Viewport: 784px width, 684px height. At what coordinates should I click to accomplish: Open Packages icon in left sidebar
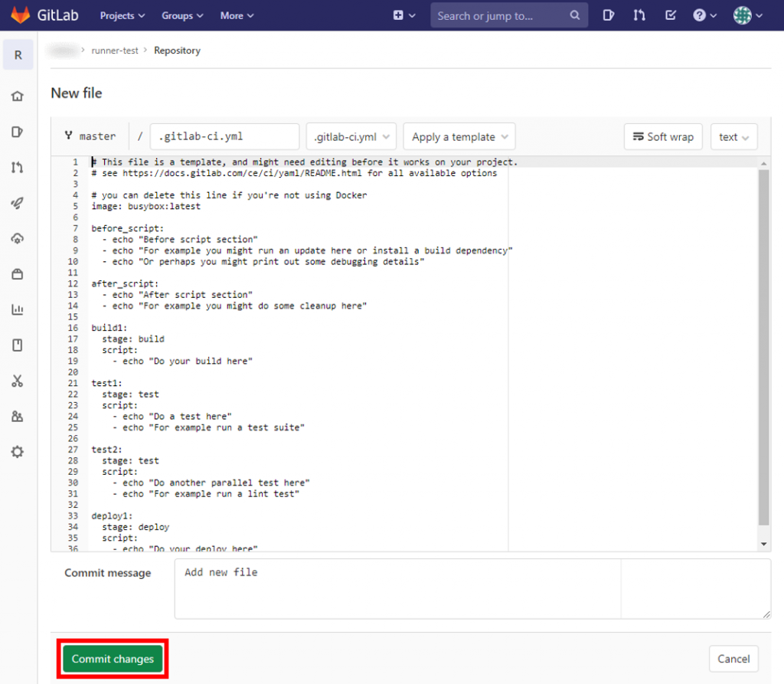(18, 274)
